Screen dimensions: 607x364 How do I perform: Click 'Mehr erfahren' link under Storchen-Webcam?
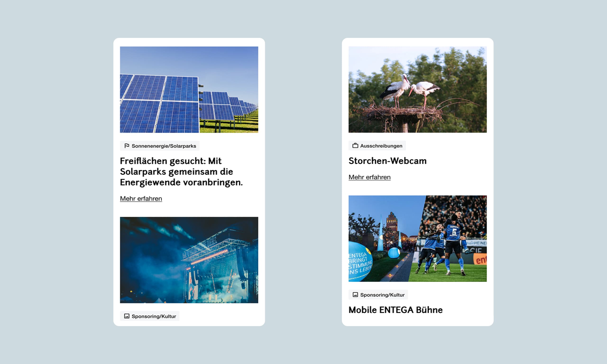coord(369,177)
